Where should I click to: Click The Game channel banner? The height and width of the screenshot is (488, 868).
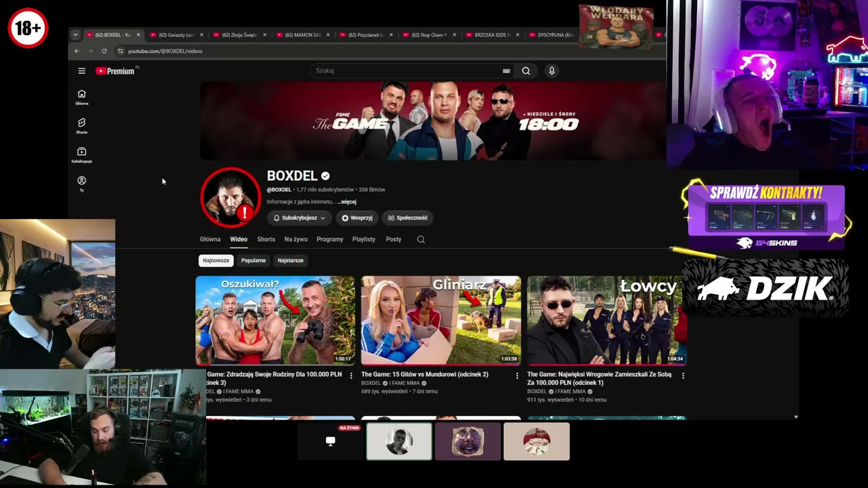click(433, 121)
